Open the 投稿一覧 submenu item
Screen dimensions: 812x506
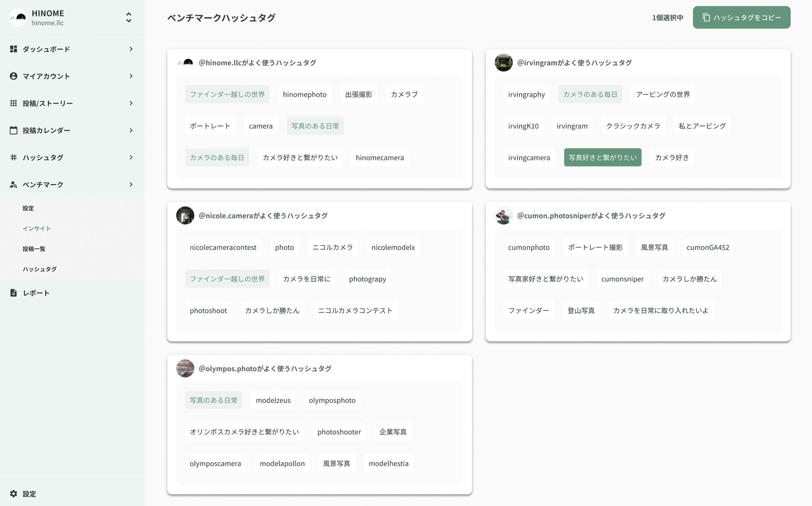(x=34, y=249)
